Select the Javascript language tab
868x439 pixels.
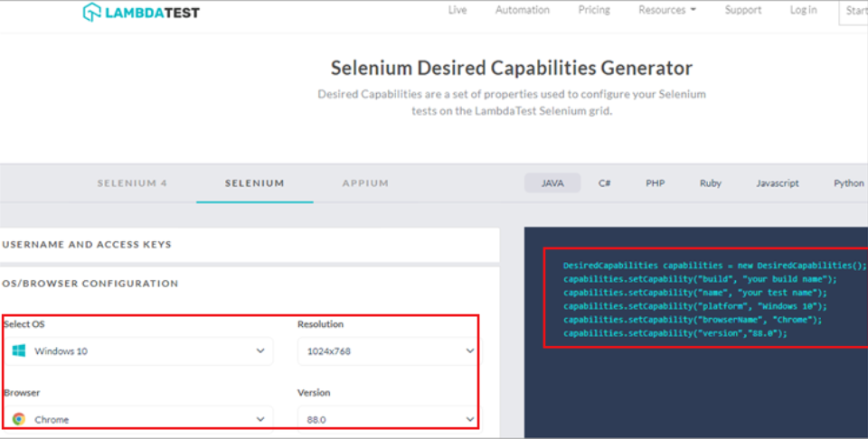click(x=778, y=183)
